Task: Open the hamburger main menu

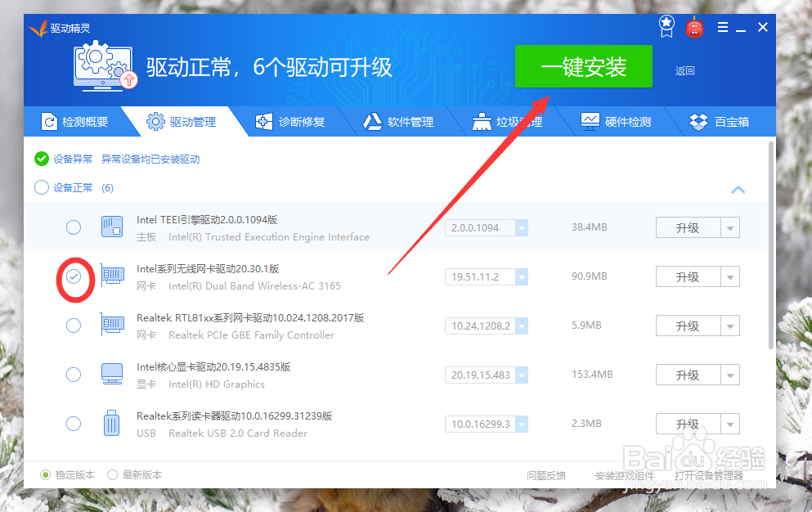Action: 722,26
